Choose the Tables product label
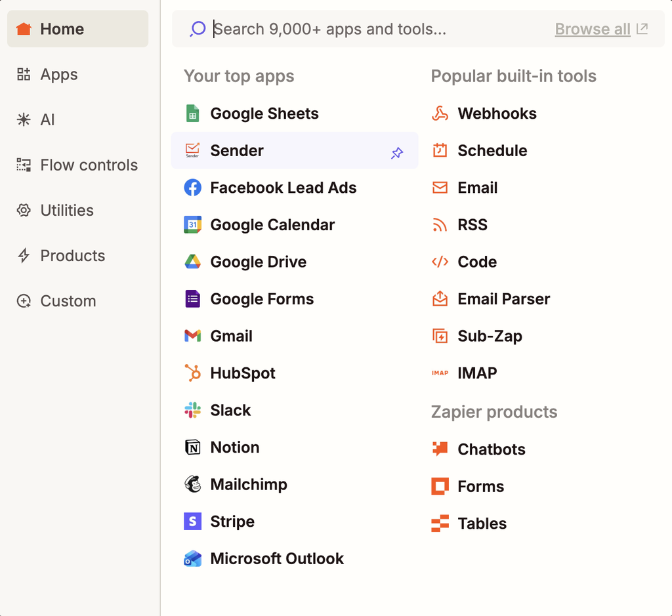This screenshot has height=616, width=672. tap(482, 524)
